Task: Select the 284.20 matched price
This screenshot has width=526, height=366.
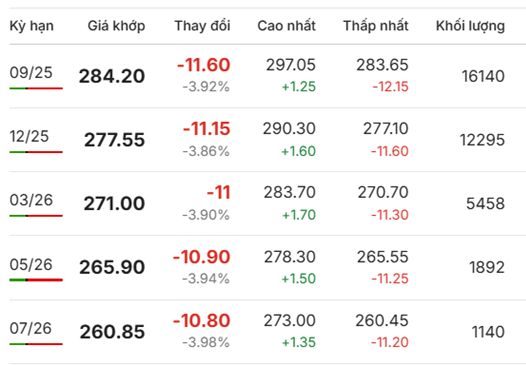Action: pos(112,76)
